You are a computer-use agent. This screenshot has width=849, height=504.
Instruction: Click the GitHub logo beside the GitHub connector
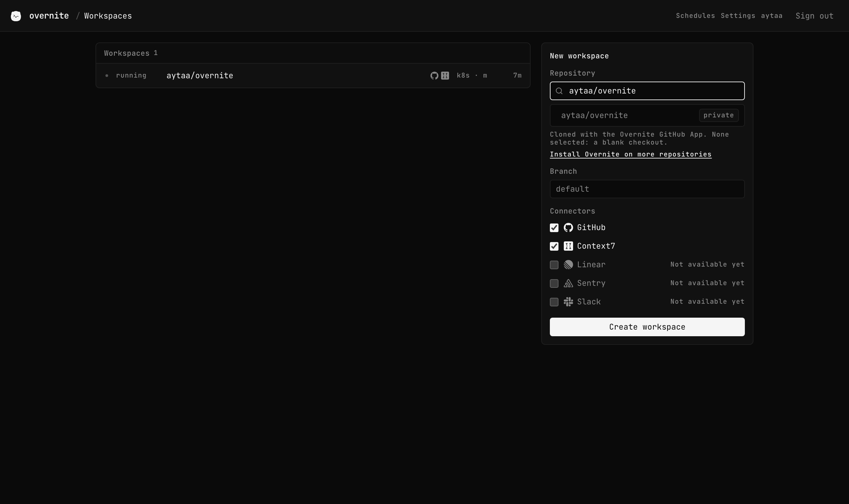click(x=568, y=227)
